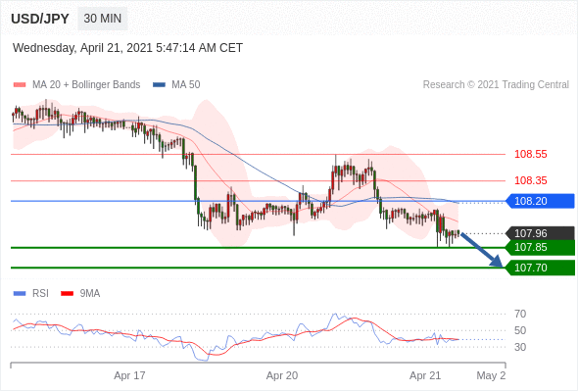Click the May 2 date axis label
The width and height of the screenshot is (578, 392).
pyautogui.click(x=491, y=375)
